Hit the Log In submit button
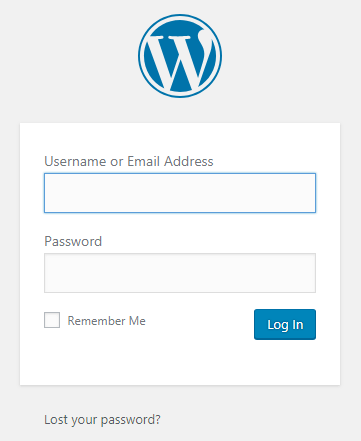 (x=285, y=324)
